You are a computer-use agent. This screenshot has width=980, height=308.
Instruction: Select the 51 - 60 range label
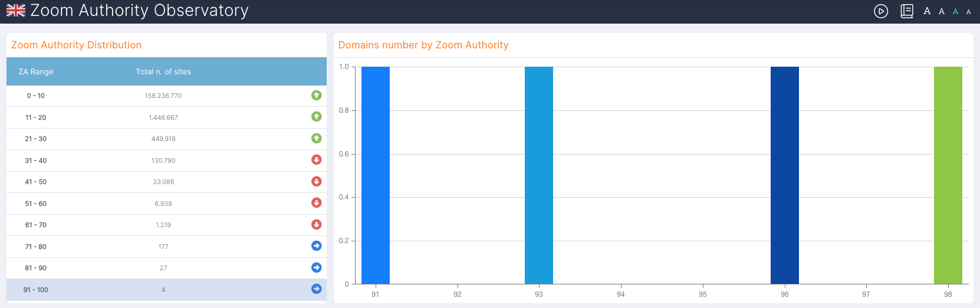36,204
